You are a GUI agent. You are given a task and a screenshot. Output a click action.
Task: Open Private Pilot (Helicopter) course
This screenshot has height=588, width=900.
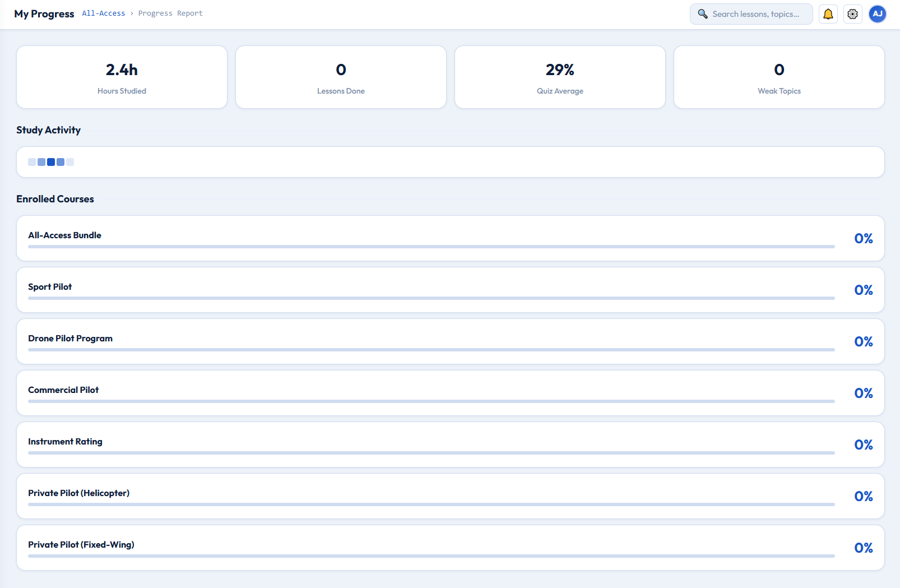pos(448,496)
